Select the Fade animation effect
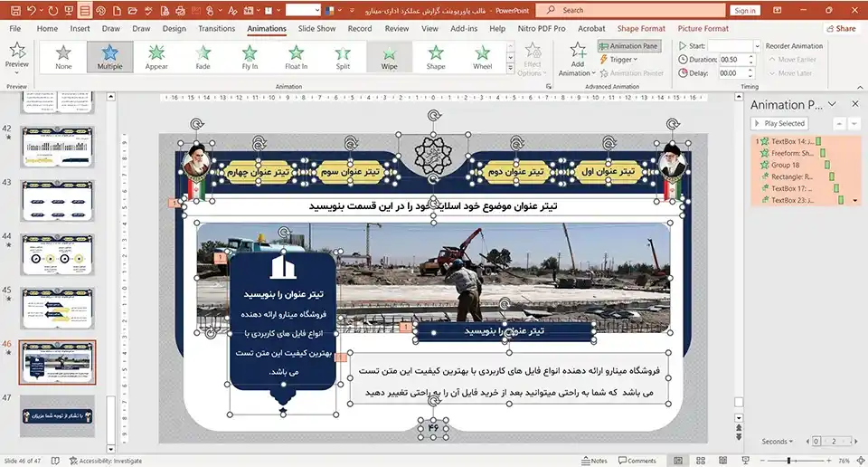 (x=203, y=57)
